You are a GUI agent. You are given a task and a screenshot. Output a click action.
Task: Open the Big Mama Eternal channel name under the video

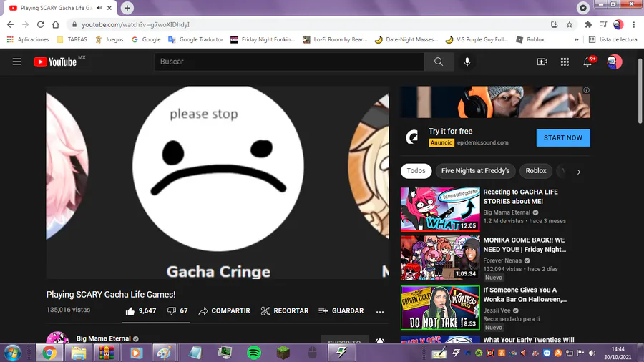pos(104,338)
